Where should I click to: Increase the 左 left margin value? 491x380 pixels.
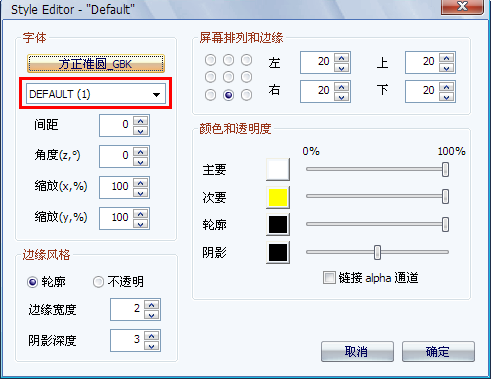tap(342, 58)
